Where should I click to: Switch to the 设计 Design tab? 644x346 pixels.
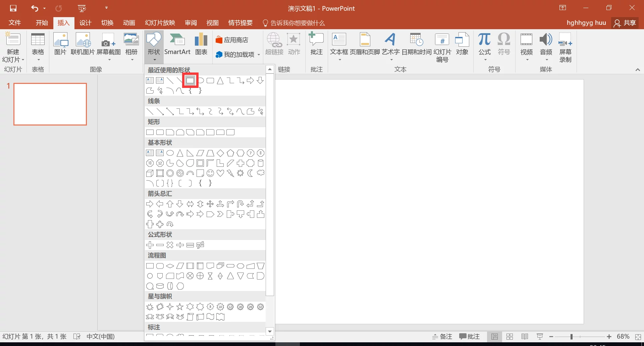85,22
